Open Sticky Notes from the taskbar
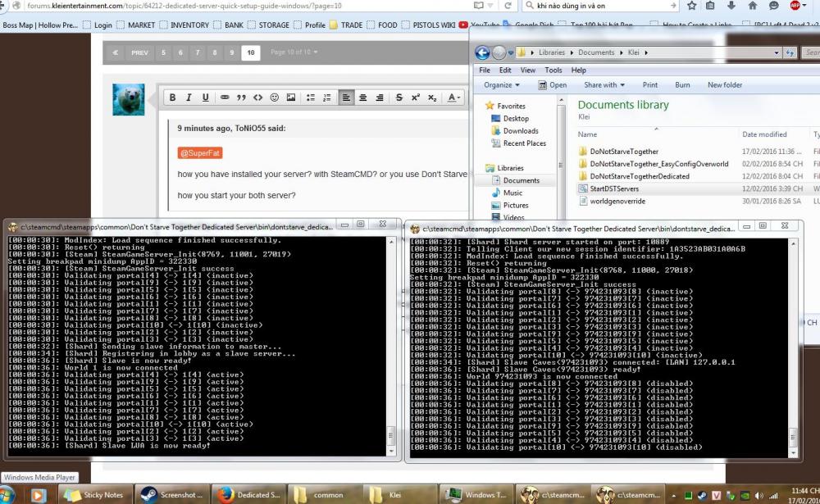This screenshot has width=820, height=504. [x=94, y=495]
